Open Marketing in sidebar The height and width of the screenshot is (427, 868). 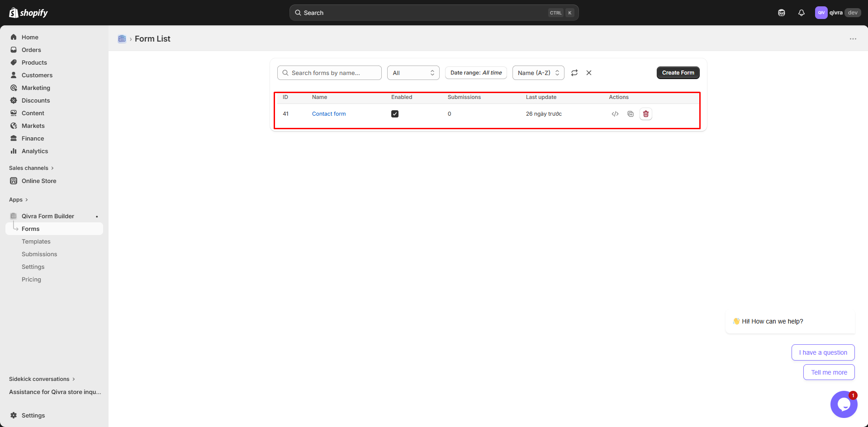tap(54, 88)
